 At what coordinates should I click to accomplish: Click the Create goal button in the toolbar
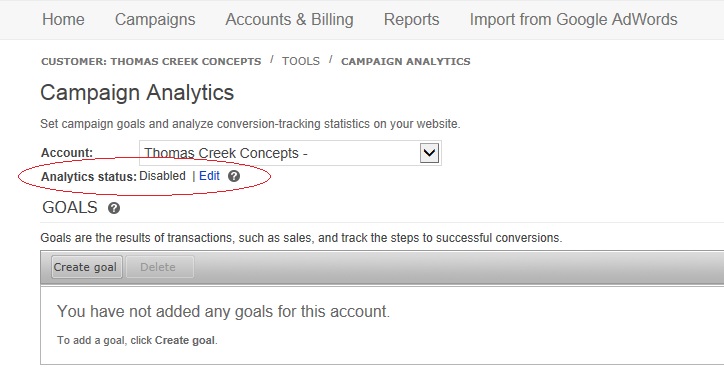click(86, 267)
